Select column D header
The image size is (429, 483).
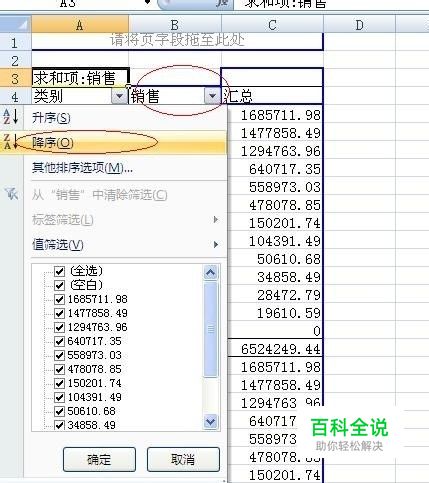359,24
